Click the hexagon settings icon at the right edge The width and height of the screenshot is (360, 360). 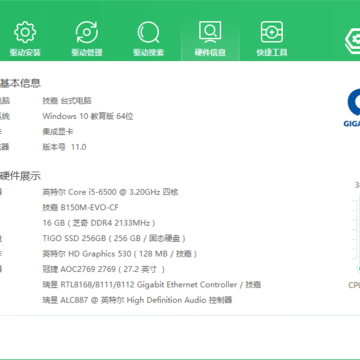(x=352, y=40)
